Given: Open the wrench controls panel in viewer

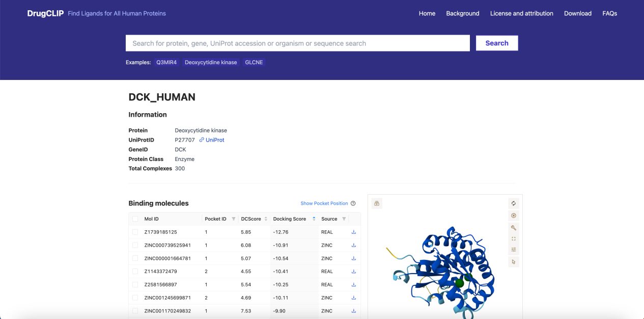Looking at the screenshot, I should [514, 227].
